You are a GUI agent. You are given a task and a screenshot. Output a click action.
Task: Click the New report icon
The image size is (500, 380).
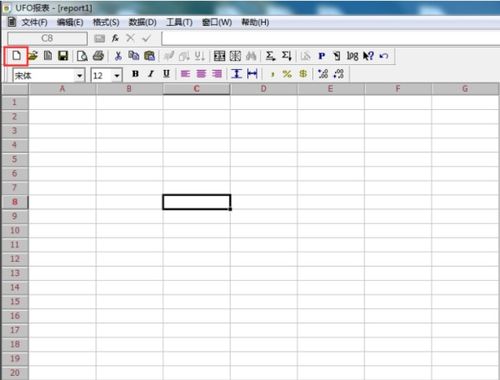16,56
